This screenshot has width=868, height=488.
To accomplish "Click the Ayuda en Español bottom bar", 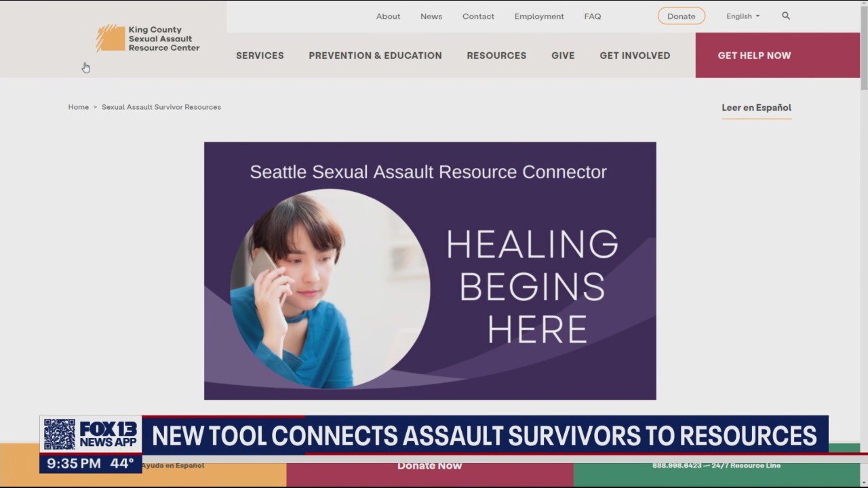I will click(x=172, y=466).
